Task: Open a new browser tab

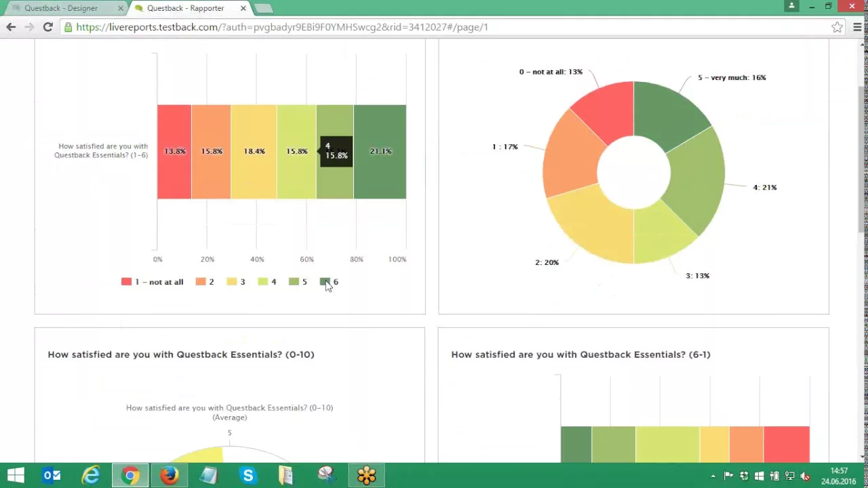Action: [x=264, y=8]
